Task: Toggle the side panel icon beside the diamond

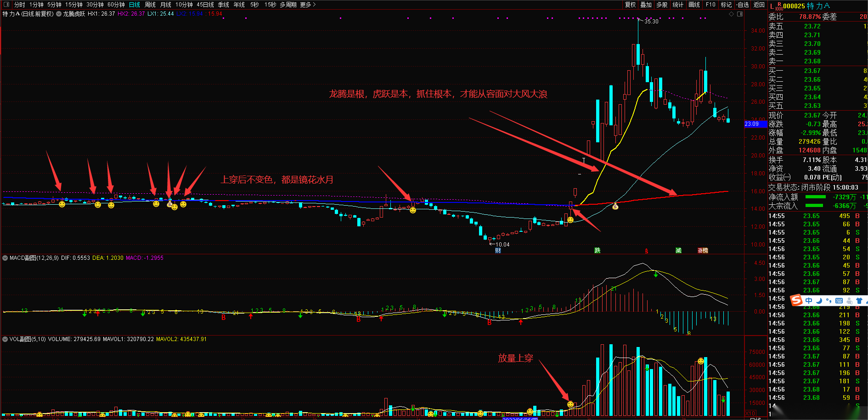Action: (x=740, y=14)
